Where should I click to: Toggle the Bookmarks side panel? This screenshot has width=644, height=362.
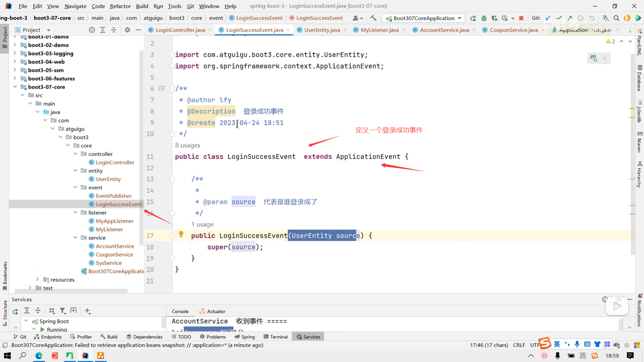5,276
